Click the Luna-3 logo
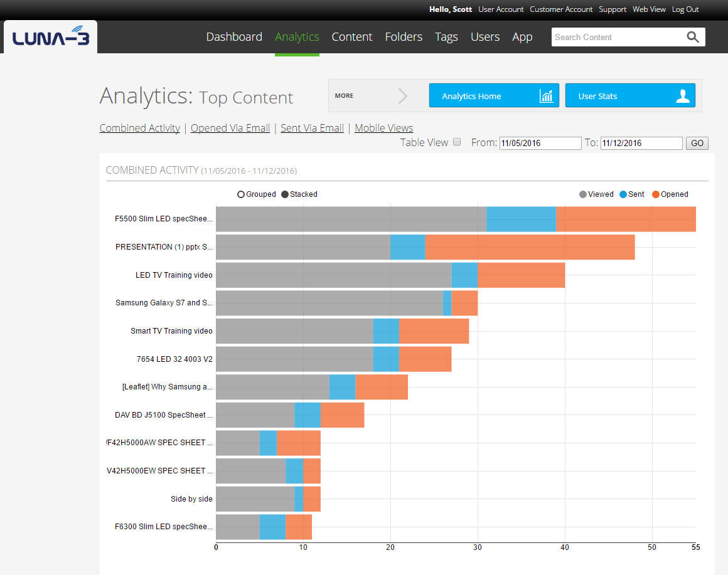This screenshot has height=575, width=728. pyautogui.click(x=51, y=36)
